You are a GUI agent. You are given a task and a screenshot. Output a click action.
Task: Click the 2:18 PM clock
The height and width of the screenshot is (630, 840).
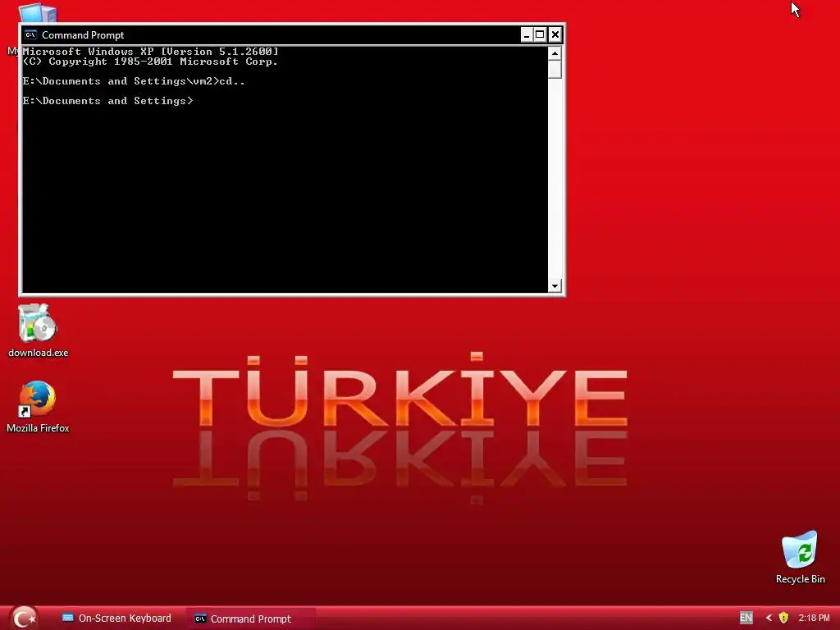[814, 618]
